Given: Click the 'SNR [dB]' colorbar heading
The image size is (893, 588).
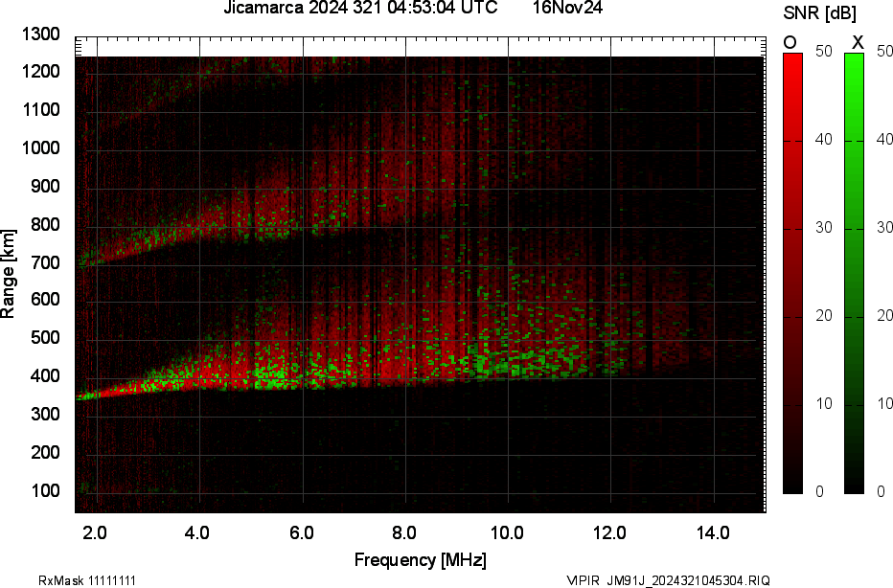Looking at the screenshot, I should (x=819, y=13).
